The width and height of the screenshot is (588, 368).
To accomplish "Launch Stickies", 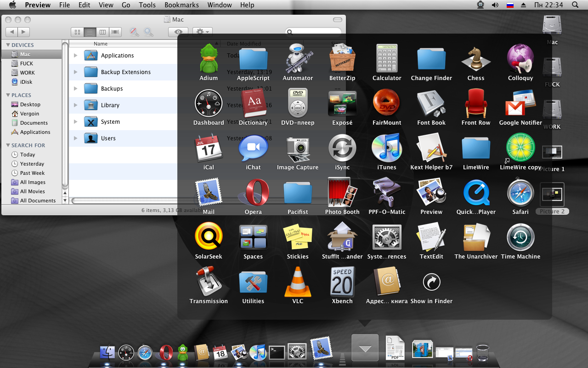I will (298, 237).
